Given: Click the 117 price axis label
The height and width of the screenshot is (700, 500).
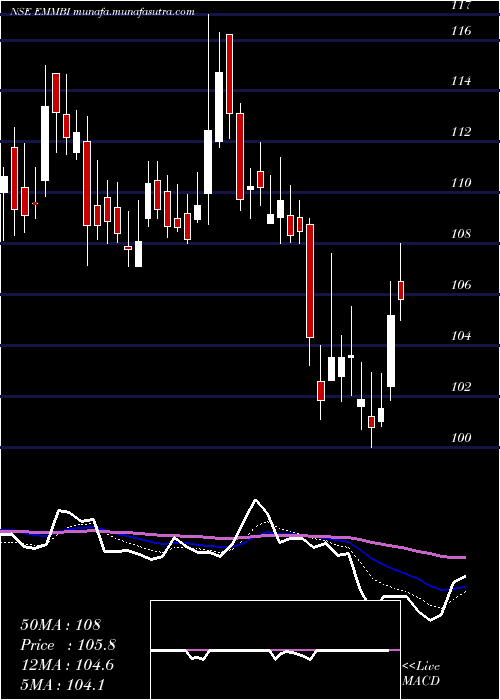Looking at the screenshot, I should tap(461, 5).
